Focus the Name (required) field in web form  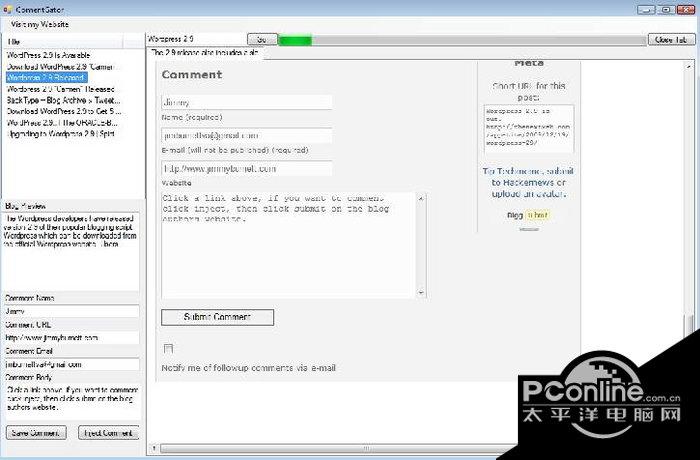[x=246, y=102]
